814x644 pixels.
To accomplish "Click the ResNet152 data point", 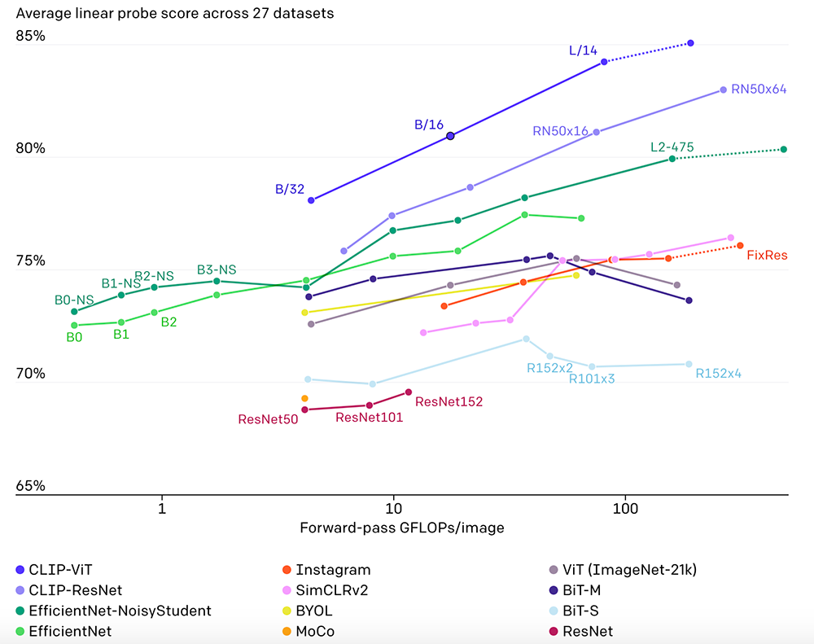I will tap(409, 392).
